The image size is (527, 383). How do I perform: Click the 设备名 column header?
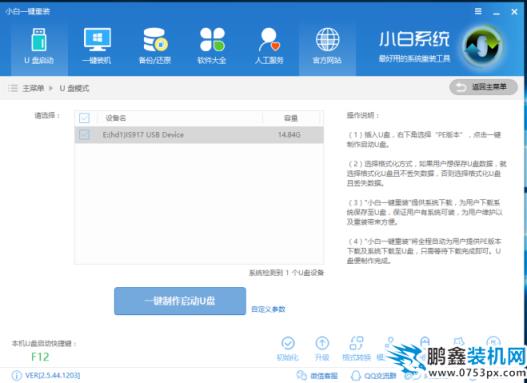click(x=116, y=118)
